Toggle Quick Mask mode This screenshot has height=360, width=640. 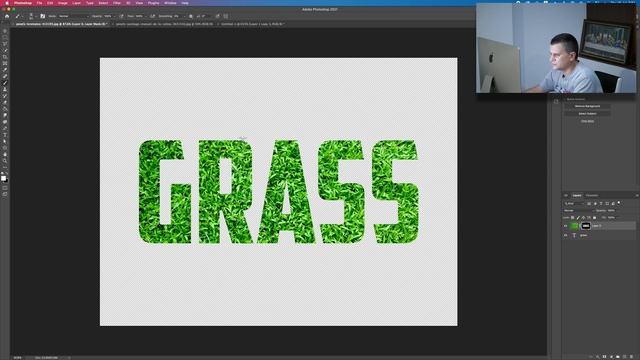5,189
